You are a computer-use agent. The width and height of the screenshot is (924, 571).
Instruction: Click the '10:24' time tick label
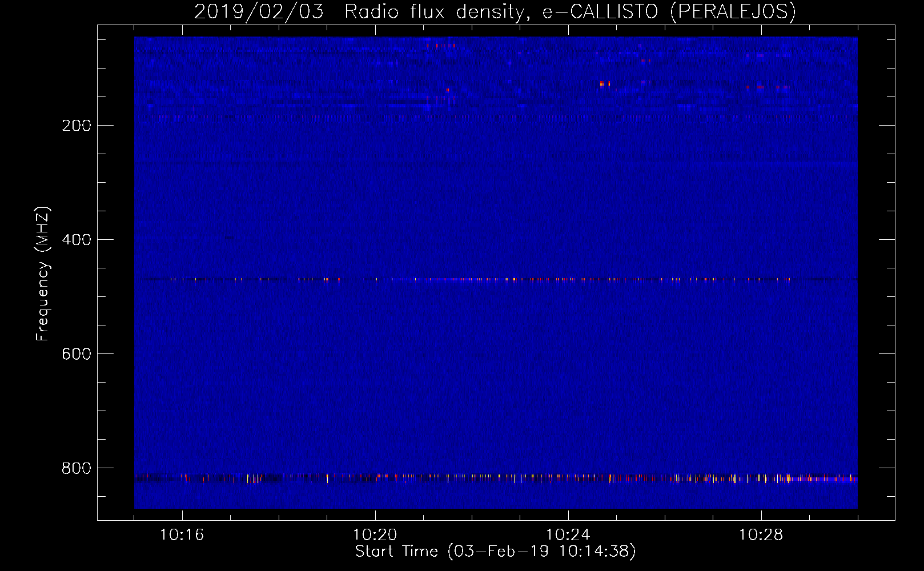(x=568, y=535)
